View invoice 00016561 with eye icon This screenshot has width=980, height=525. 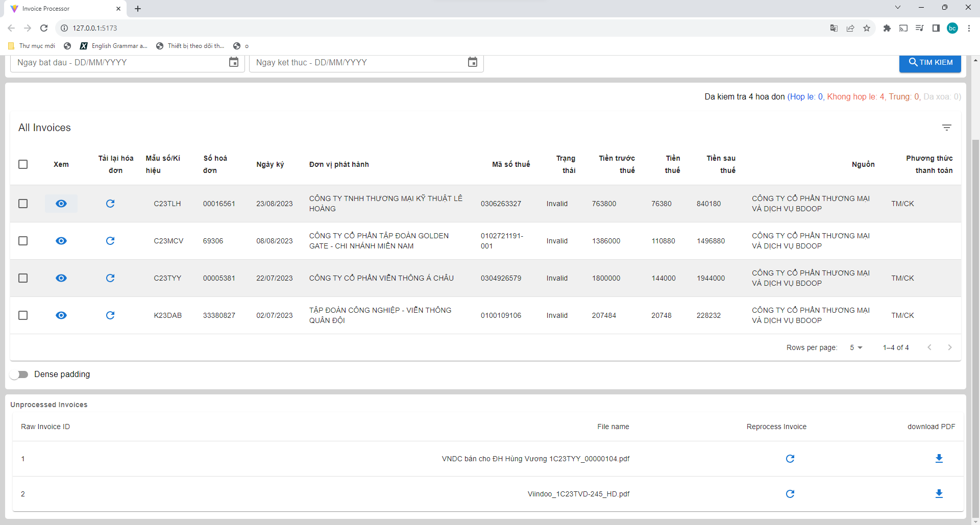tap(61, 204)
